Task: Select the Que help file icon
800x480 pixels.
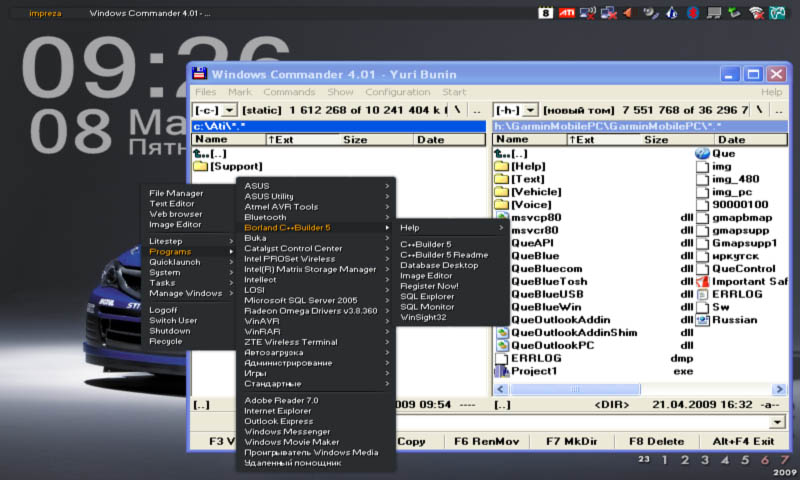Action: coord(701,154)
